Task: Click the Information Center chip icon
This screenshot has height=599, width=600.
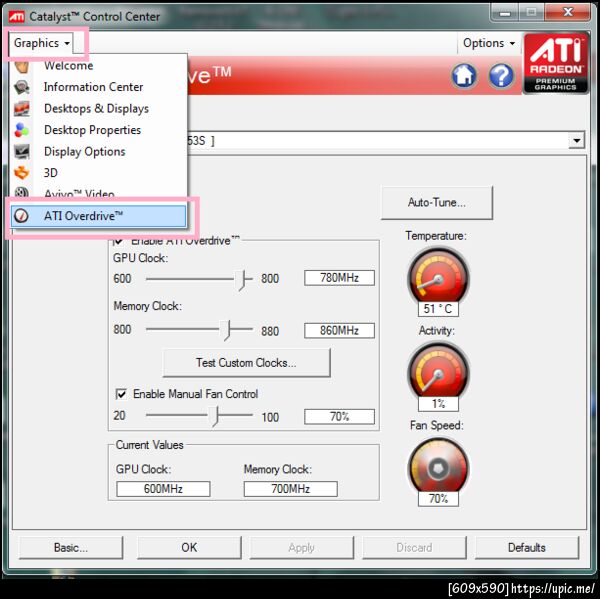Action: [22, 87]
